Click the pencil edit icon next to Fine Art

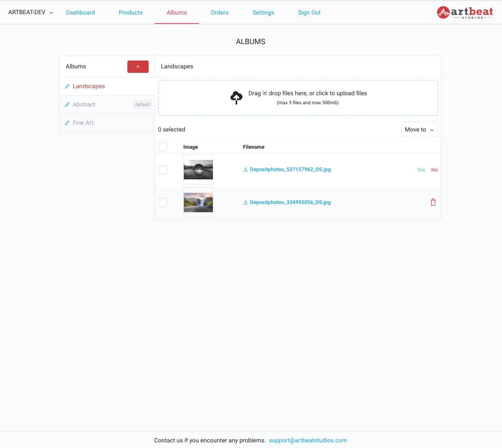pos(67,123)
